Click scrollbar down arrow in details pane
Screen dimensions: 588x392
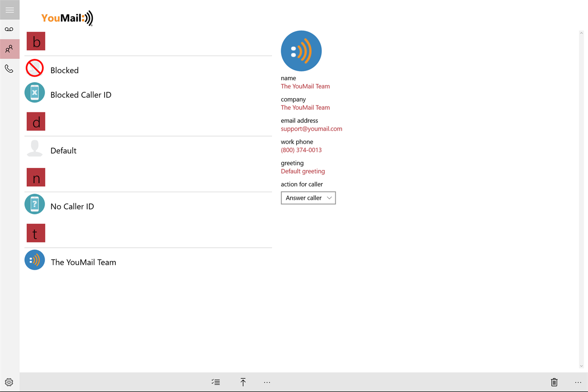581,366
